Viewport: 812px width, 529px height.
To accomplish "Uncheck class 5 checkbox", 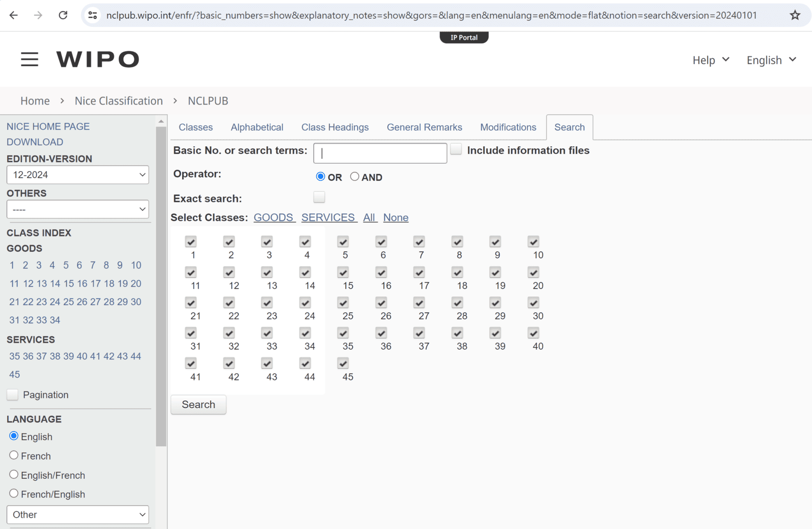I will (x=343, y=242).
